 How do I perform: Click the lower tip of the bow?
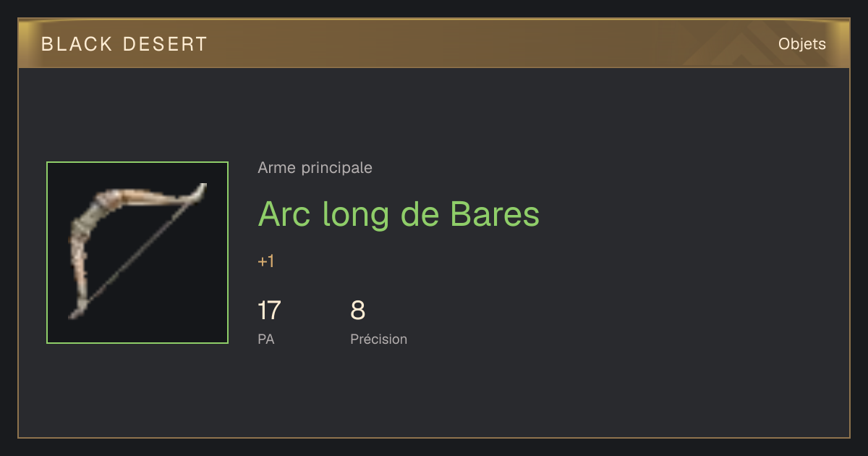[75, 311]
